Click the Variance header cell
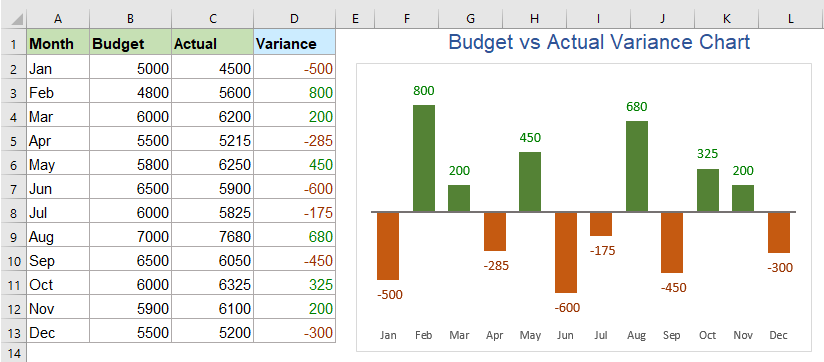 294,43
